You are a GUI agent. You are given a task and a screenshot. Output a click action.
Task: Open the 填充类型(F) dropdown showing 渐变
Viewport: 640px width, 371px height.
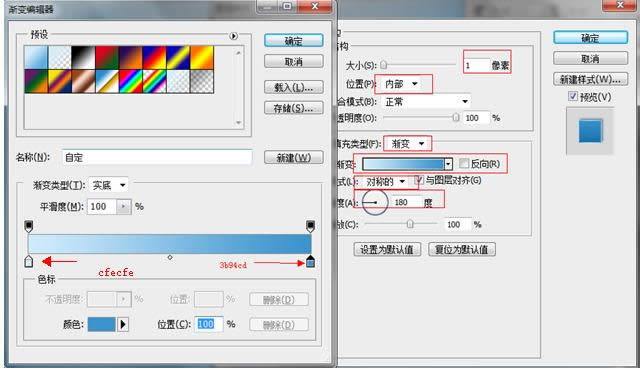tap(407, 144)
